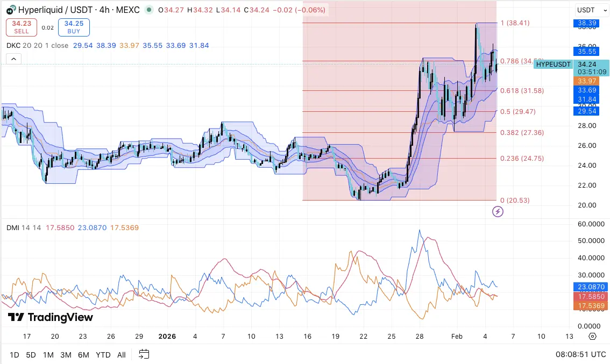This screenshot has height=364, width=610.
Task: Click the Hyperliquid symbol logo icon
Action: tap(9, 9)
